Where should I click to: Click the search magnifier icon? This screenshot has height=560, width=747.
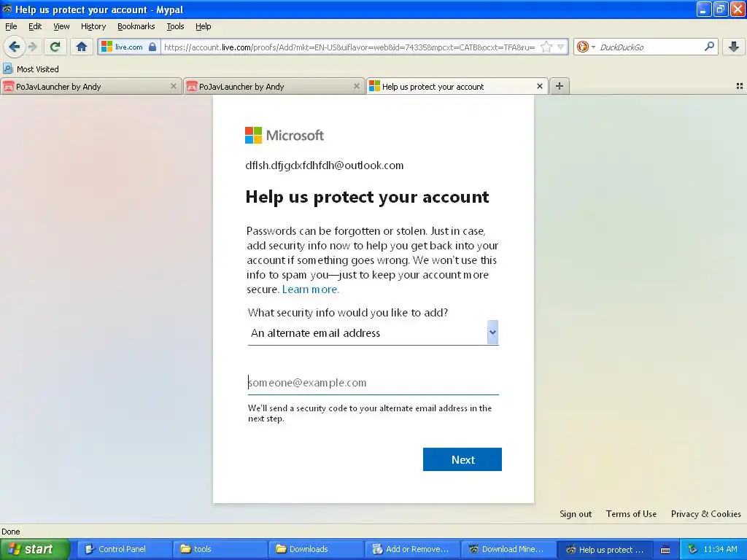pos(709,47)
